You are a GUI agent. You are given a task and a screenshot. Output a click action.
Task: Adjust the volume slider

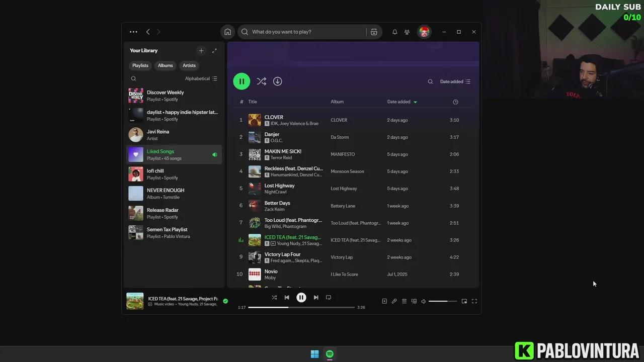[443, 301]
